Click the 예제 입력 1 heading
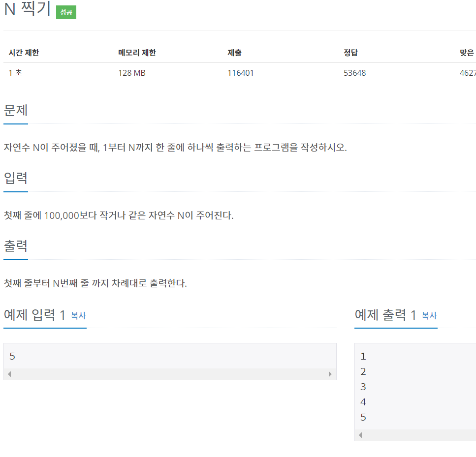Viewport: 476px width, 457px height. tap(34, 315)
